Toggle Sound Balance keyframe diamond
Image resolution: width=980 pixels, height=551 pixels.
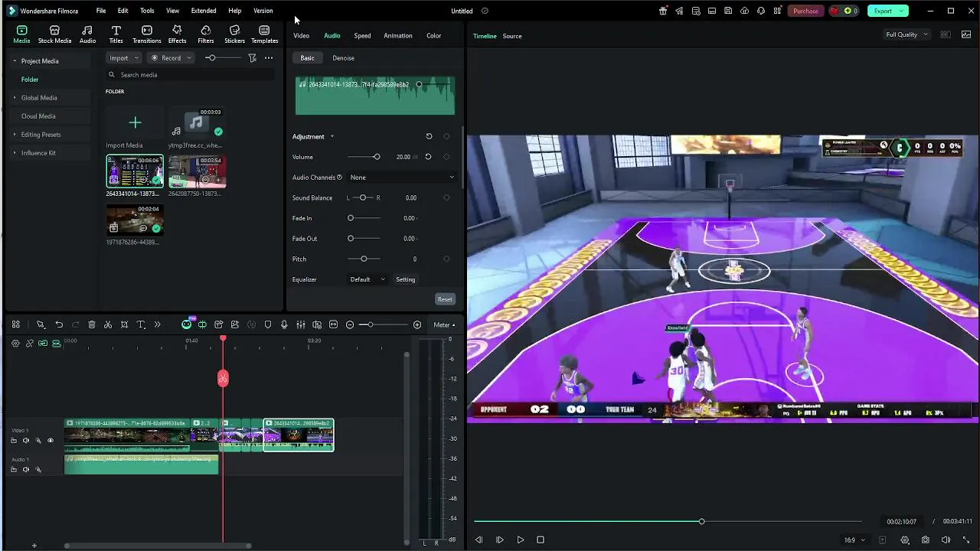pyautogui.click(x=446, y=197)
